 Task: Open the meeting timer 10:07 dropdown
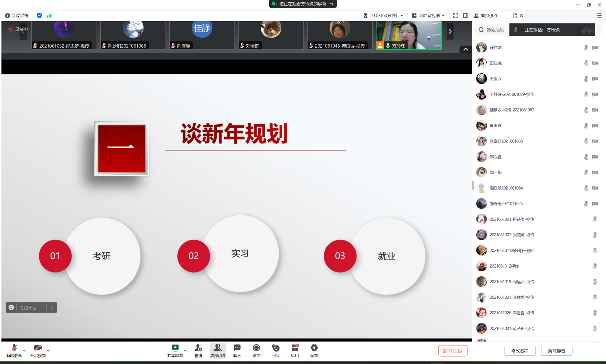pyautogui.click(x=402, y=15)
